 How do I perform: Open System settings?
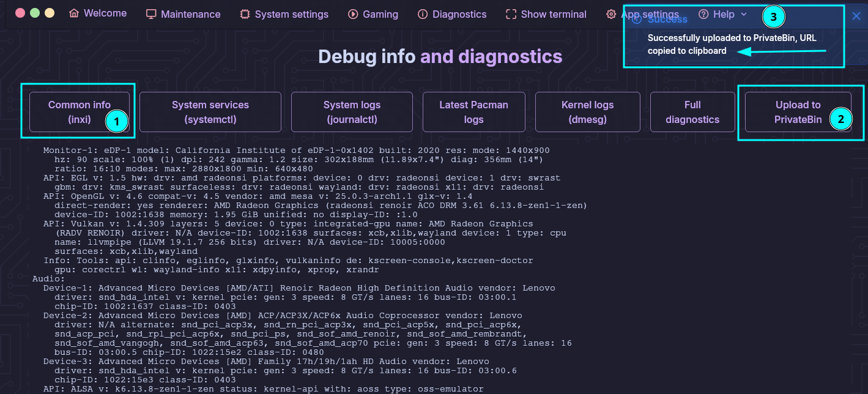tap(284, 14)
